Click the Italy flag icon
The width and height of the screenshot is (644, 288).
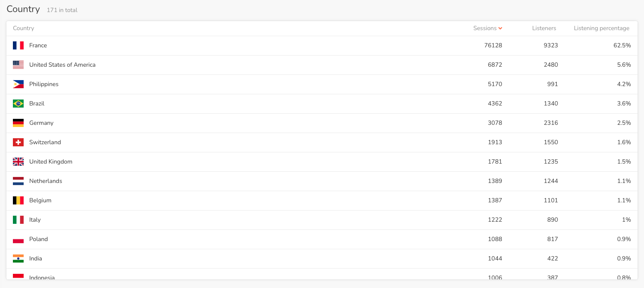click(x=18, y=220)
